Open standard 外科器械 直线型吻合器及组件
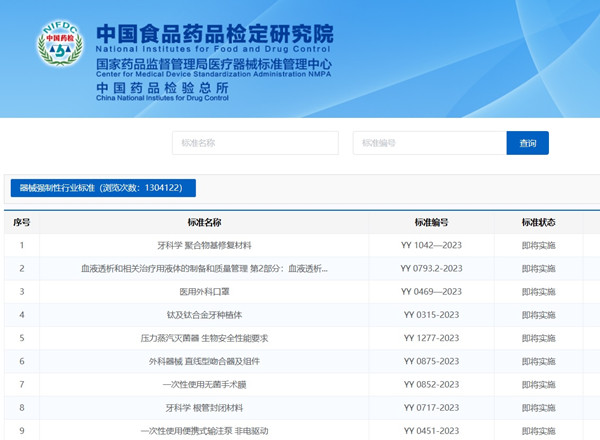Viewport: 600px width, 440px height. (204, 361)
